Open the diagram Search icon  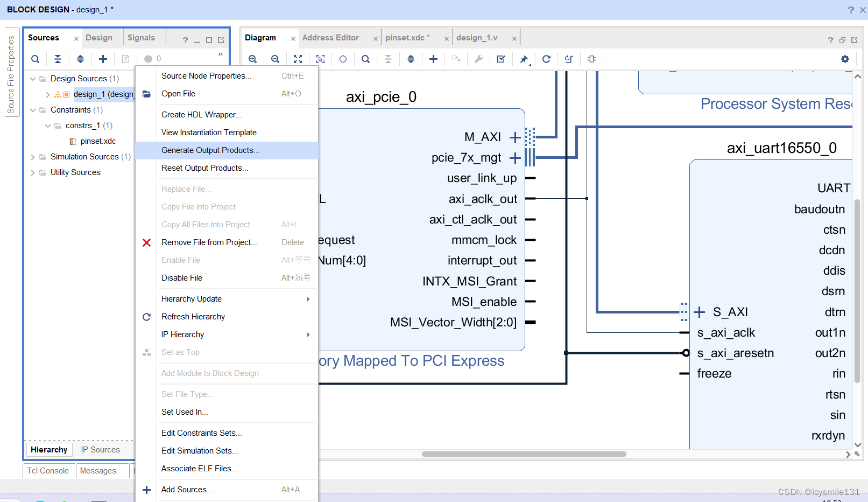point(365,59)
